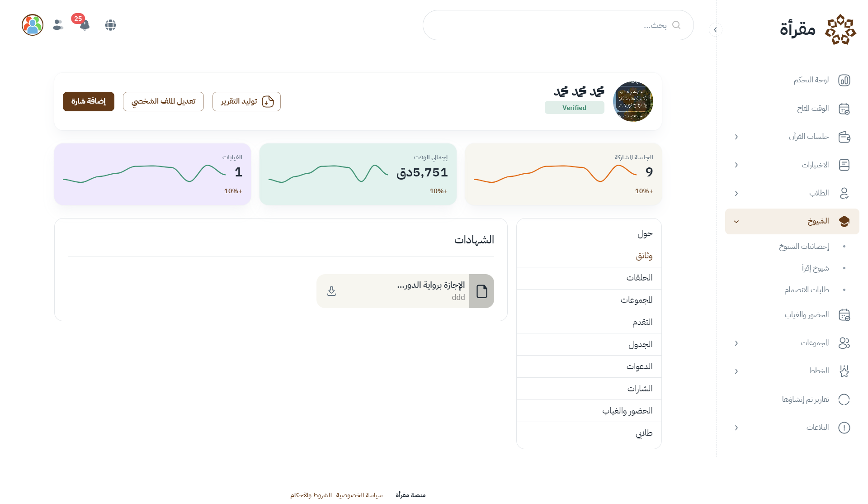The width and height of the screenshot is (868, 504).
Task: Expand the الاختبارات submenu
Action: (736, 165)
